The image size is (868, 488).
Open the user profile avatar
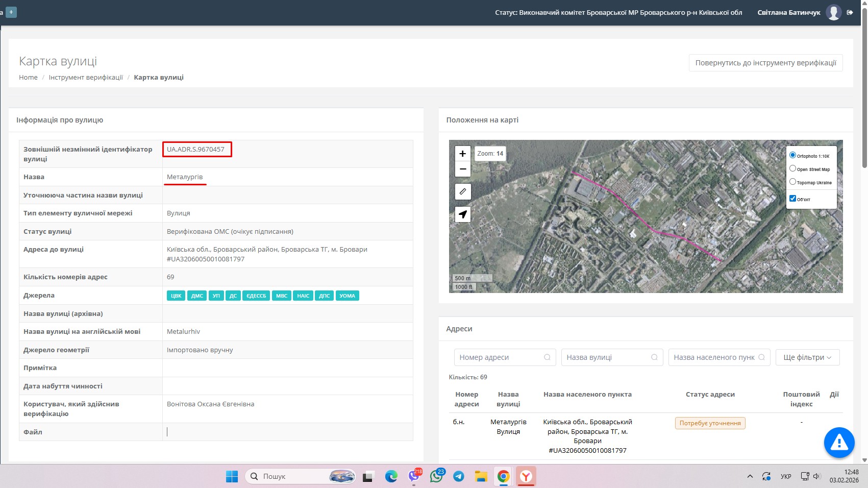pos(833,13)
